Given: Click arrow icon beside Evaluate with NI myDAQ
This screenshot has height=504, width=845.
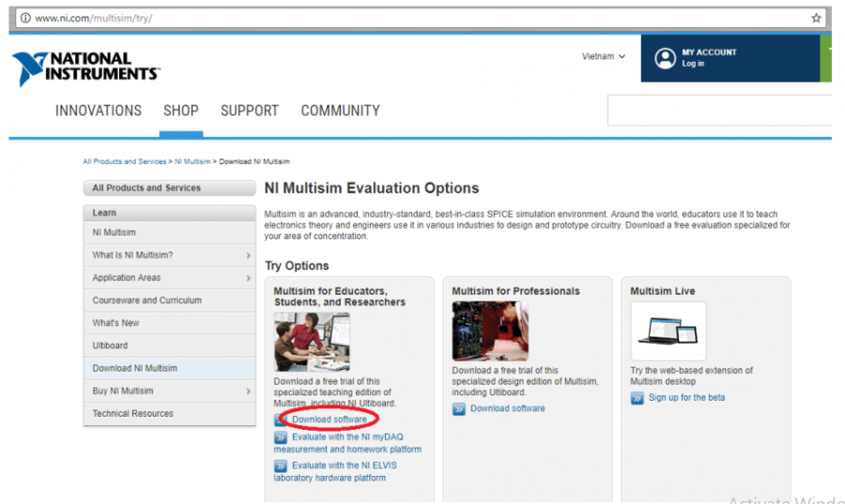Looking at the screenshot, I should pyautogui.click(x=281, y=437).
